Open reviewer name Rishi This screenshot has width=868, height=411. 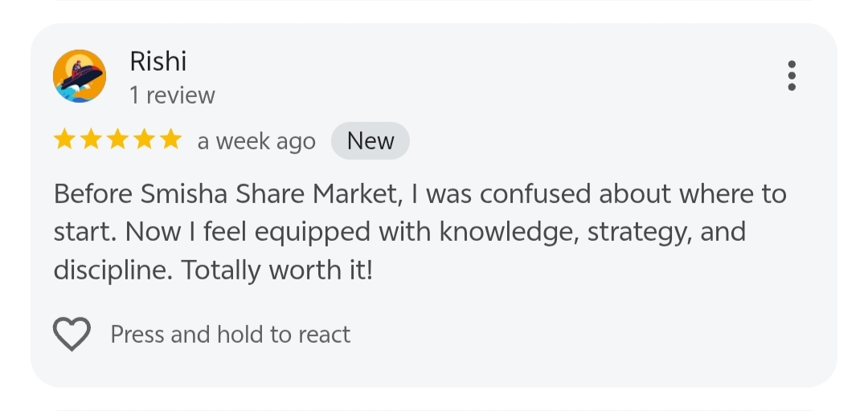point(158,61)
